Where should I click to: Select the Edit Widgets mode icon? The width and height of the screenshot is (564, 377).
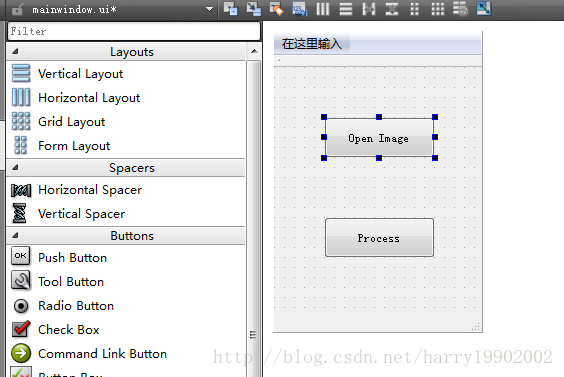coord(230,9)
